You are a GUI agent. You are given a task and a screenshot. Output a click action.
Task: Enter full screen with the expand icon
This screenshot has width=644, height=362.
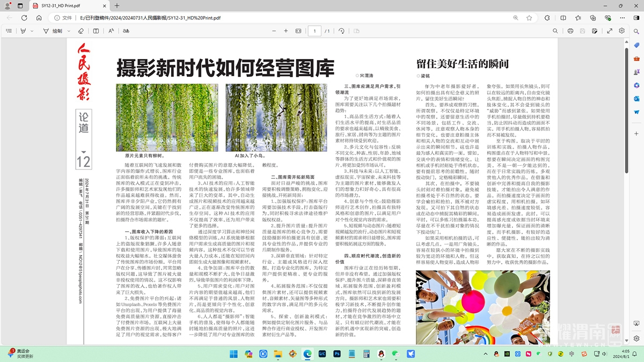click(610, 31)
